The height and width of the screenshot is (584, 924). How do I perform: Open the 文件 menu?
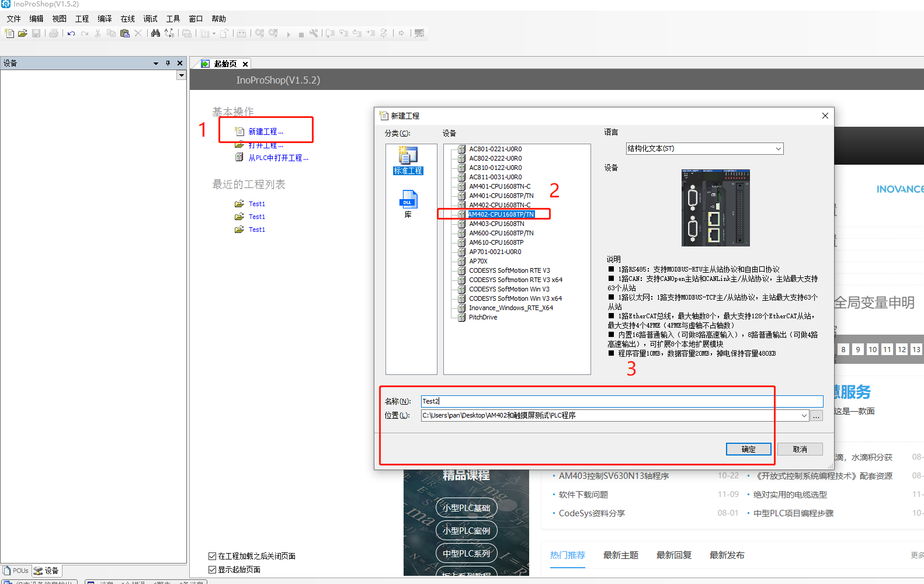pos(13,19)
